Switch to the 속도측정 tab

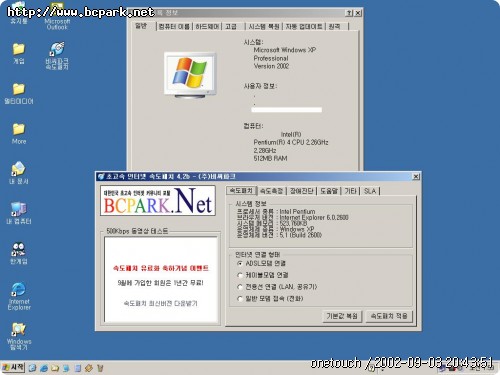271,191
